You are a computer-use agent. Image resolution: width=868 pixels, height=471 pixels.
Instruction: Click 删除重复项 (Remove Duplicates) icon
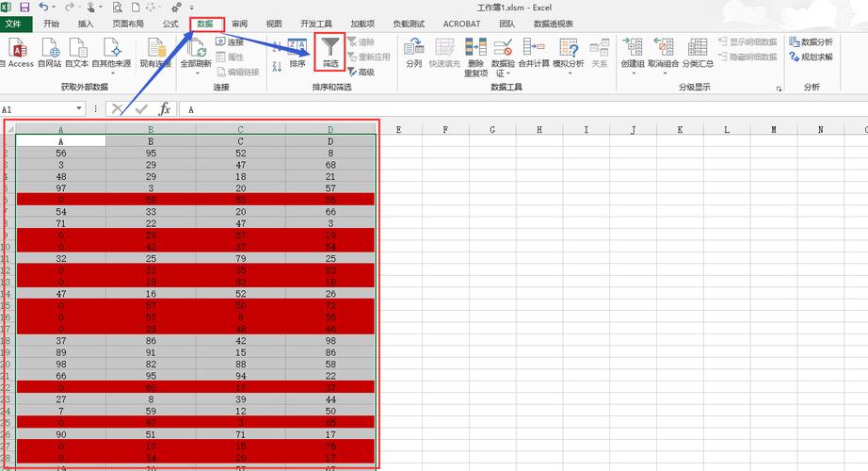(475, 47)
